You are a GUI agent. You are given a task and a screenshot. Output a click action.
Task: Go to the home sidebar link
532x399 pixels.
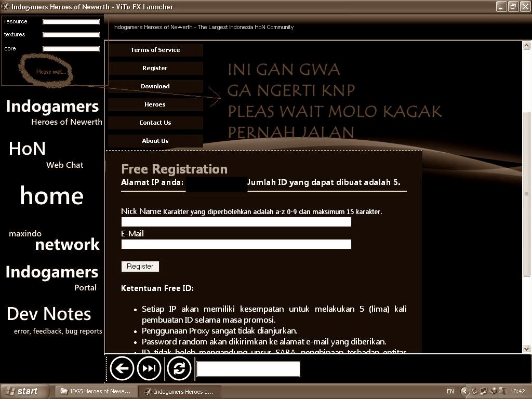tap(51, 196)
